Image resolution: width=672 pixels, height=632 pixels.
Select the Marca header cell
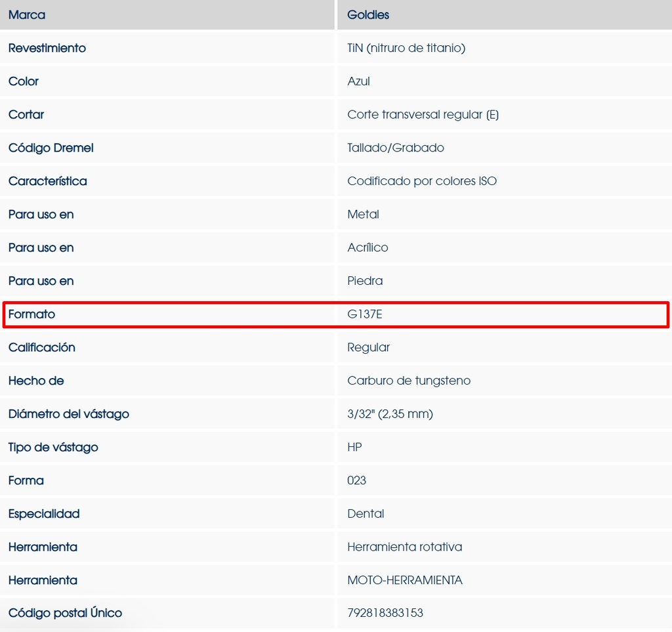coord(27,14)
